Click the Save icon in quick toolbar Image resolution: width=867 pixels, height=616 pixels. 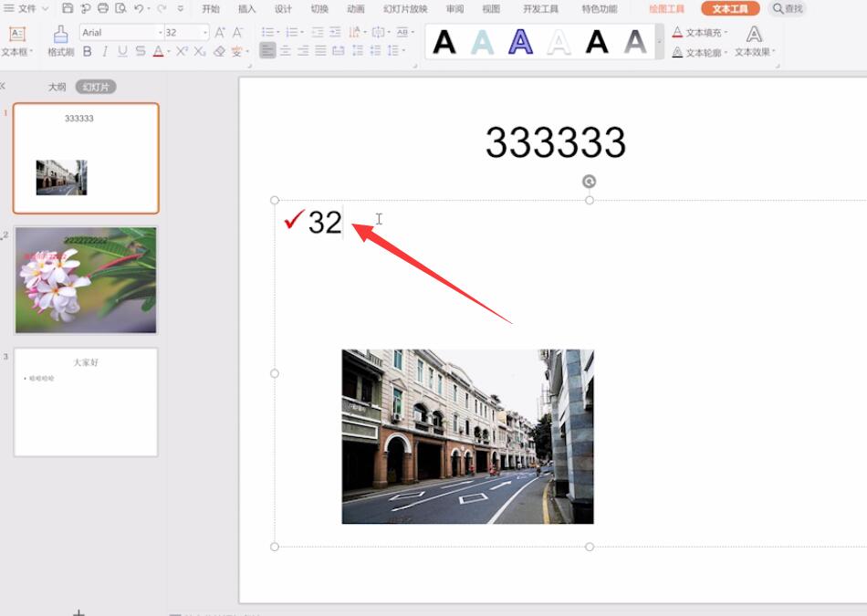(68, 8)
